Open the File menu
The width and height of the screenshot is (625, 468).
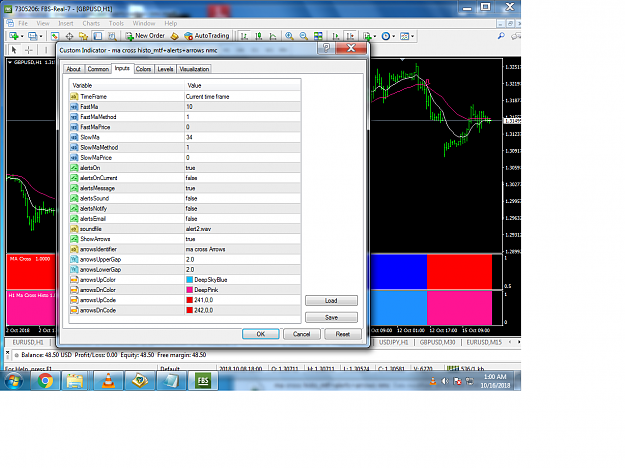click(23, 24)
